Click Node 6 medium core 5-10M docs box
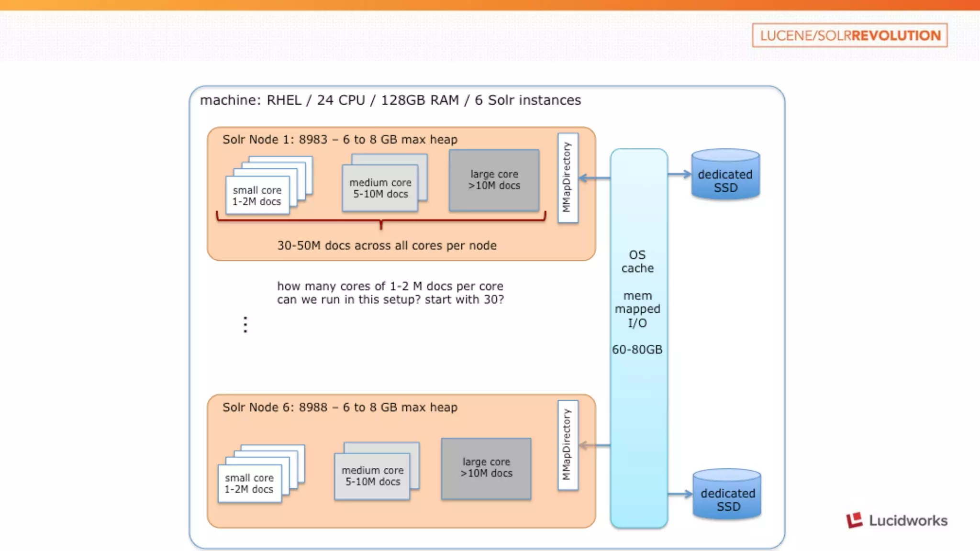The height and width of the screenshot is (551, 980). pyautogui.click(x=373, y=476)
